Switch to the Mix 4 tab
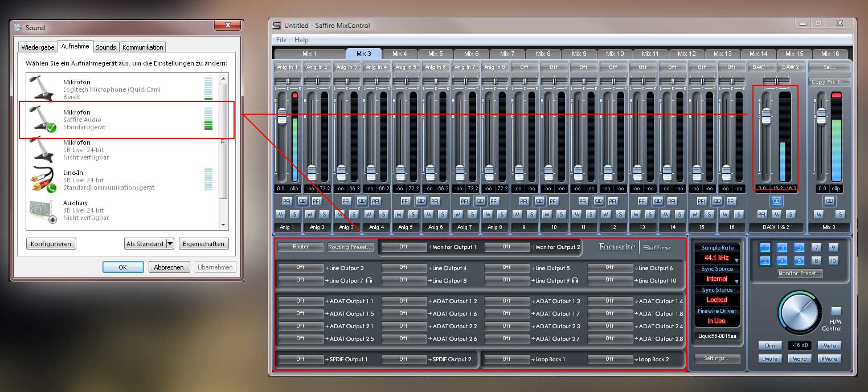868x392 pixels. coord(400,54)
